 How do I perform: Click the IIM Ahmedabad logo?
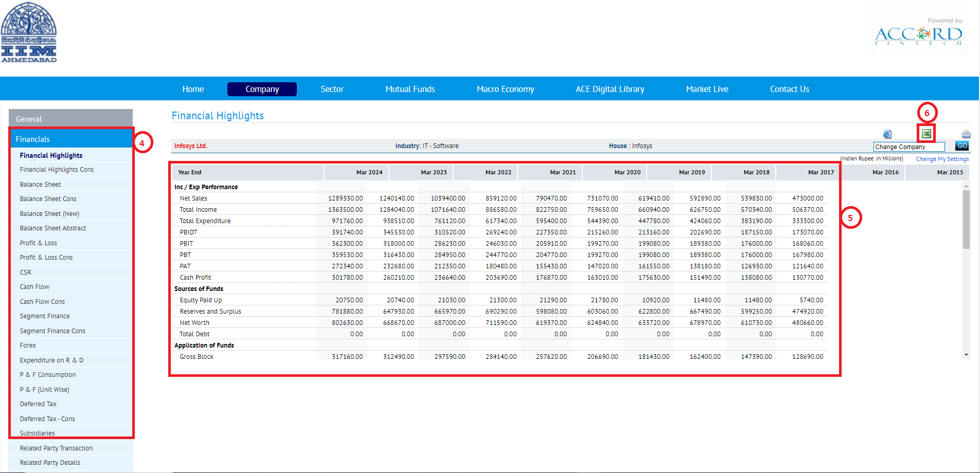tap(29, 32)
